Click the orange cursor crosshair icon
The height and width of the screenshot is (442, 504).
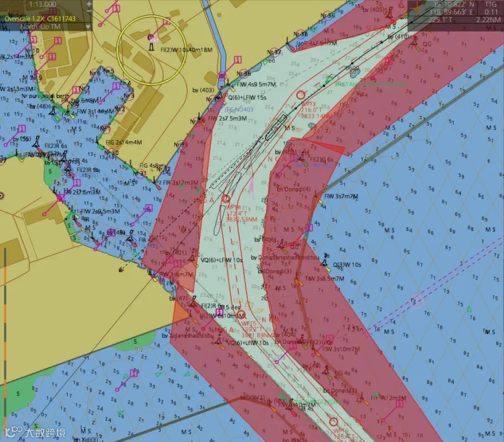(x=418, y=8)
